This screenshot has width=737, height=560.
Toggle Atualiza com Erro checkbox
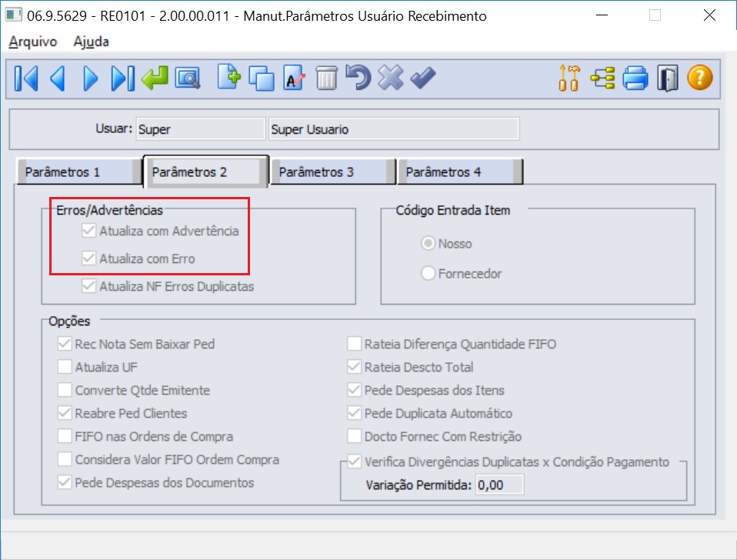click(x=88, y=258)
